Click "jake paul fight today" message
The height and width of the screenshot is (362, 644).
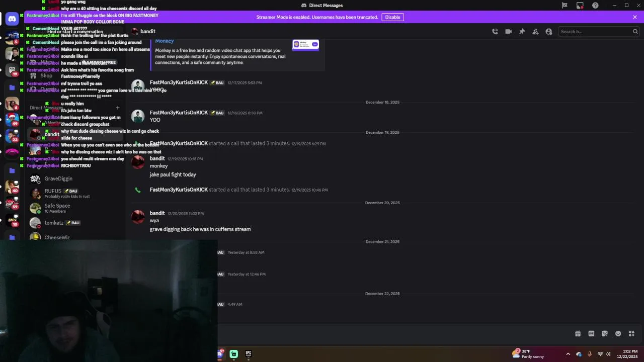click(x=173, y=174)
